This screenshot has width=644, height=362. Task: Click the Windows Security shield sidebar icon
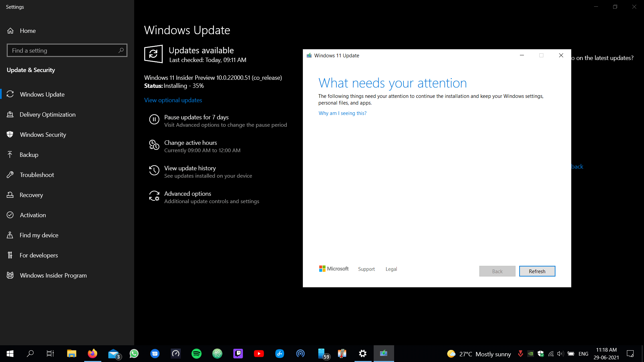10,134
